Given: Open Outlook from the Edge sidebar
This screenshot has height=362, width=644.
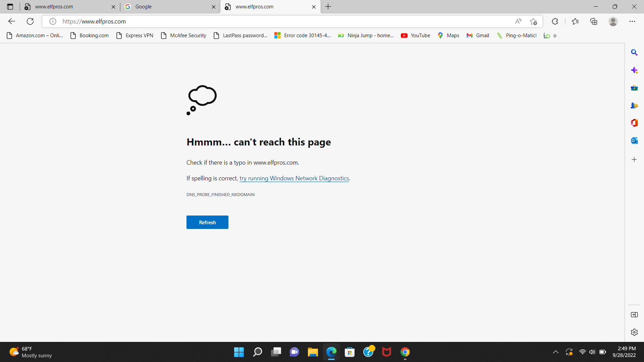Looking at the screenshot, I should [634, 141].
